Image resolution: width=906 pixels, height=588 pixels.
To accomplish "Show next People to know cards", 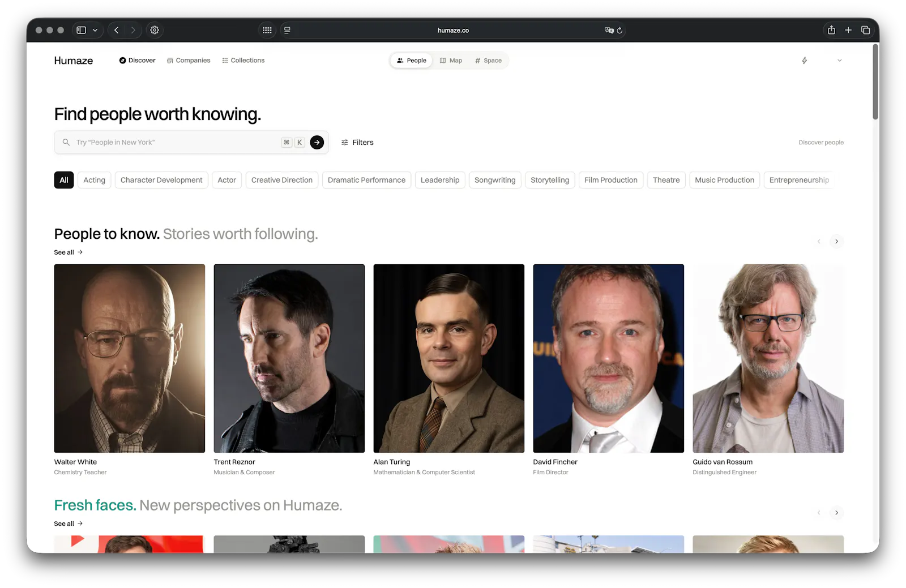I will tap(837, 242).
